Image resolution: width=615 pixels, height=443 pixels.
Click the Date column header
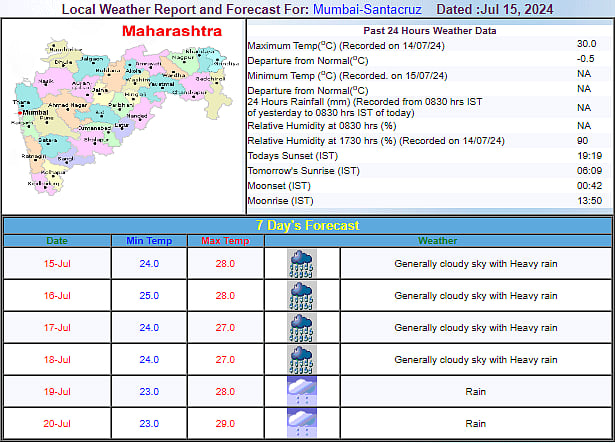coord(58,241)
